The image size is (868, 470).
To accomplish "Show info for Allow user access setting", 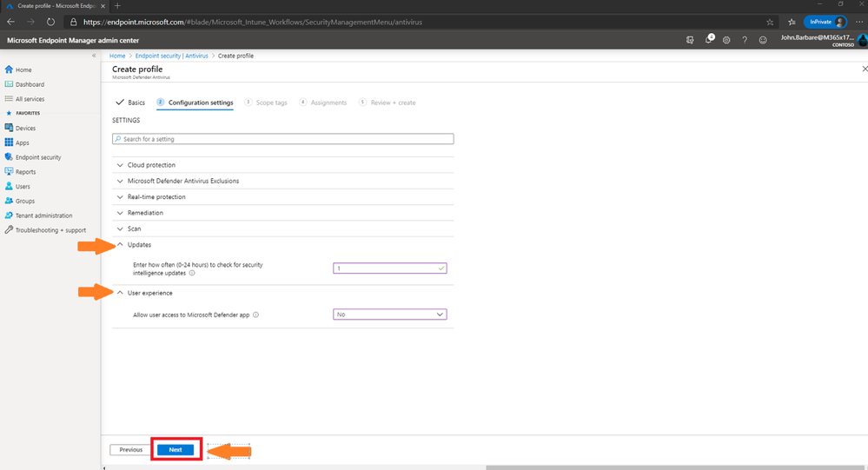I will coord(255,314).
